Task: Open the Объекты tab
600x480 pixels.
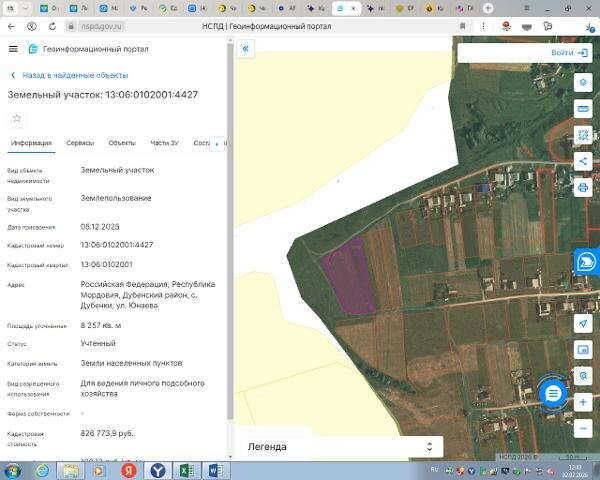Action: click(122, 143)
